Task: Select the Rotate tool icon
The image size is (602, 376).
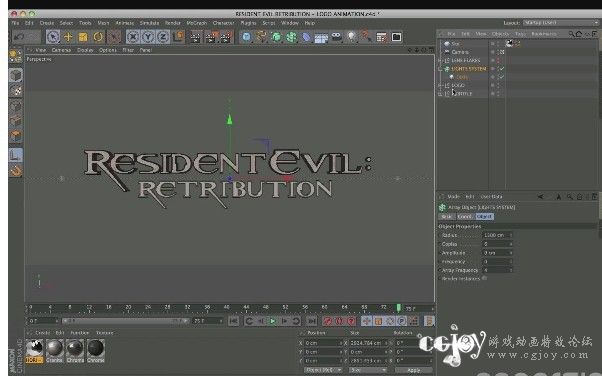Action: [x=98, y=37]
